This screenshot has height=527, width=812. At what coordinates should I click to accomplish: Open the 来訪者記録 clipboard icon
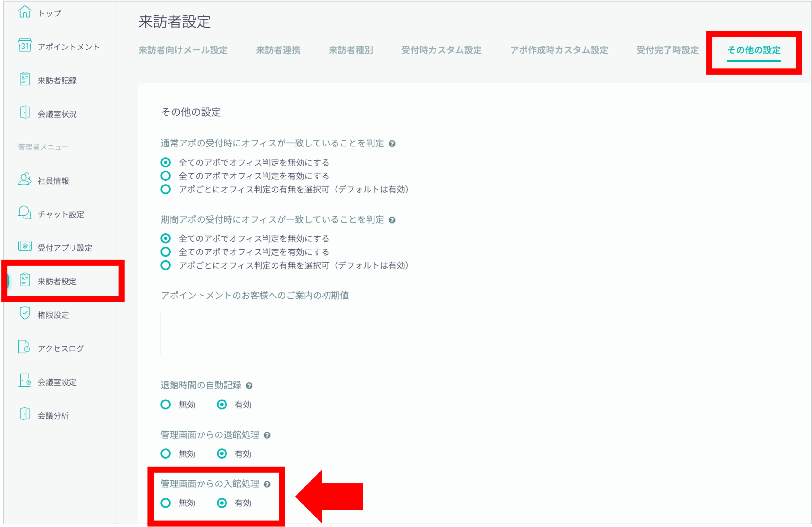pyautogui.click(x=24, y=79)
